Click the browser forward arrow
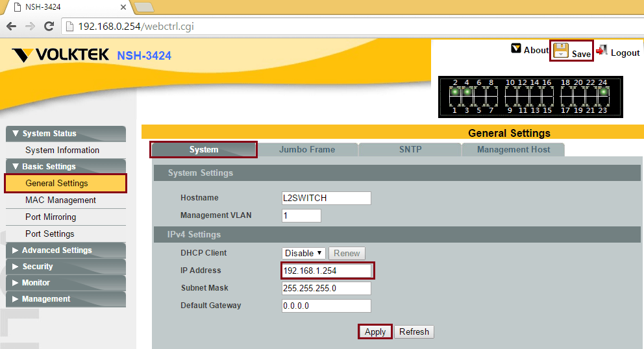Image resolution: width=644 pixels, height=349 pixels. point(30,27)
